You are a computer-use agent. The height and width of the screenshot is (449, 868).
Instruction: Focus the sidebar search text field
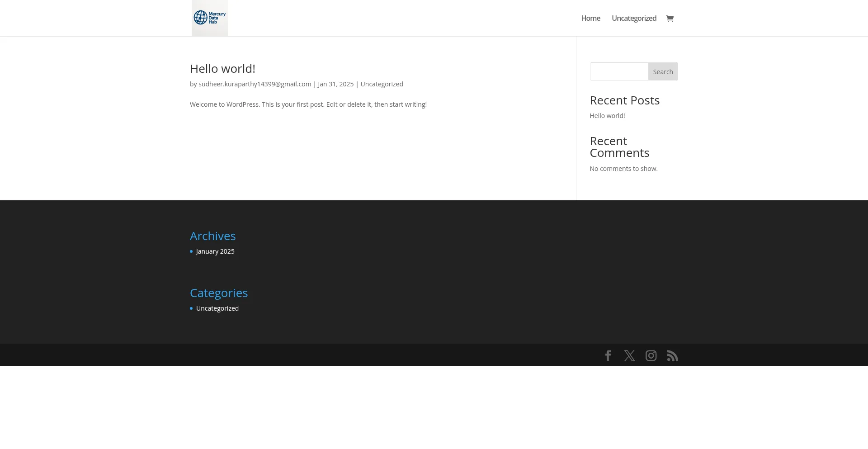619,71
